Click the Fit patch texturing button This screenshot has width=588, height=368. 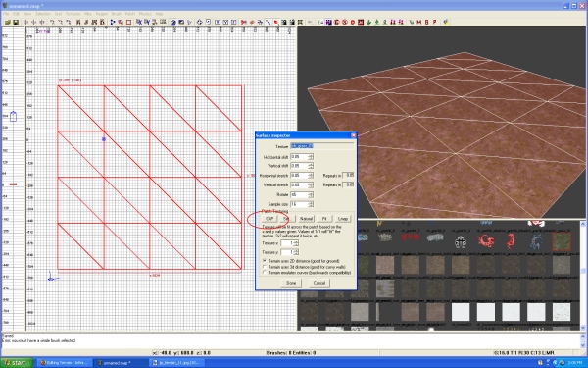coord(324,219)
